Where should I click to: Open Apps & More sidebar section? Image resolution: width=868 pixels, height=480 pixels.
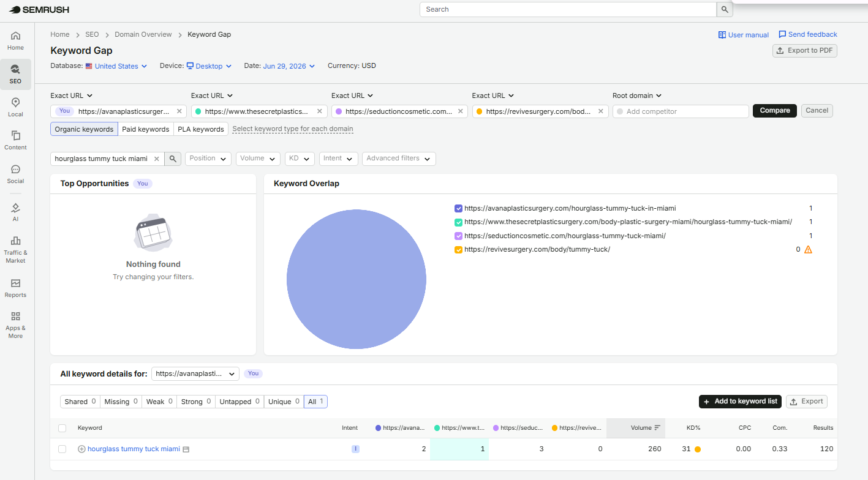tap(16, 324)
